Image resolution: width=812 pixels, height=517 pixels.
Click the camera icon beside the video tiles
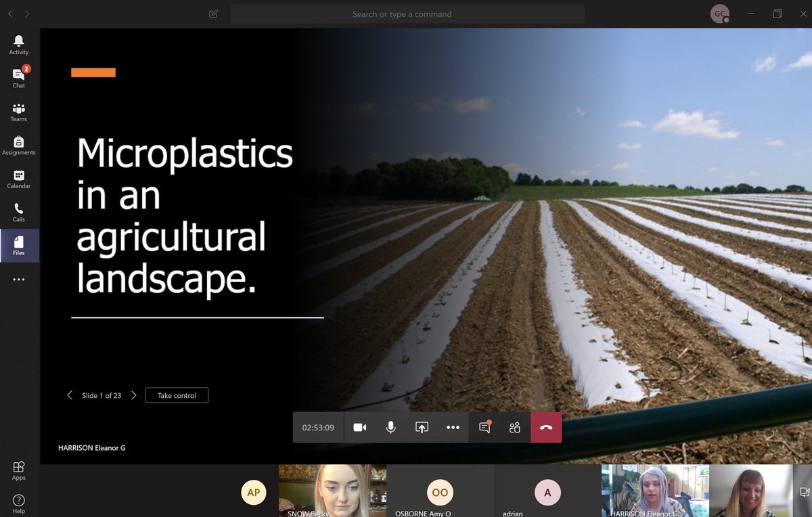[x=805, y=492]
